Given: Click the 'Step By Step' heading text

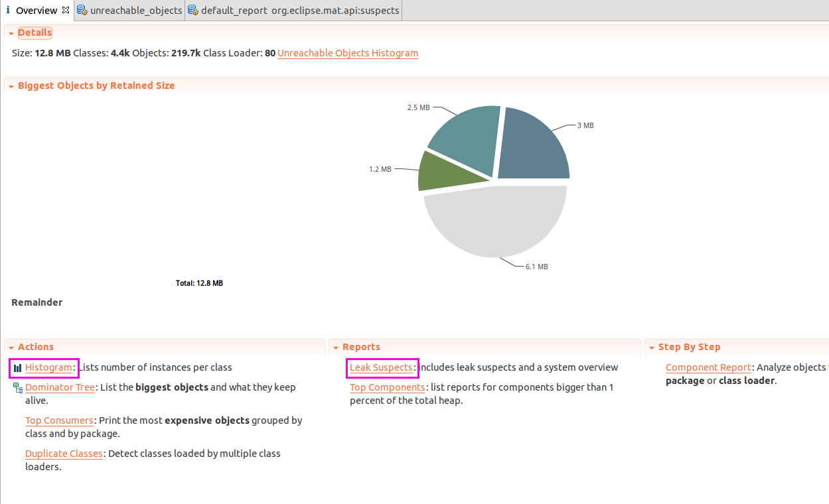Looking at the screenshot, I should pyautogui.click(x=689, y=347).
